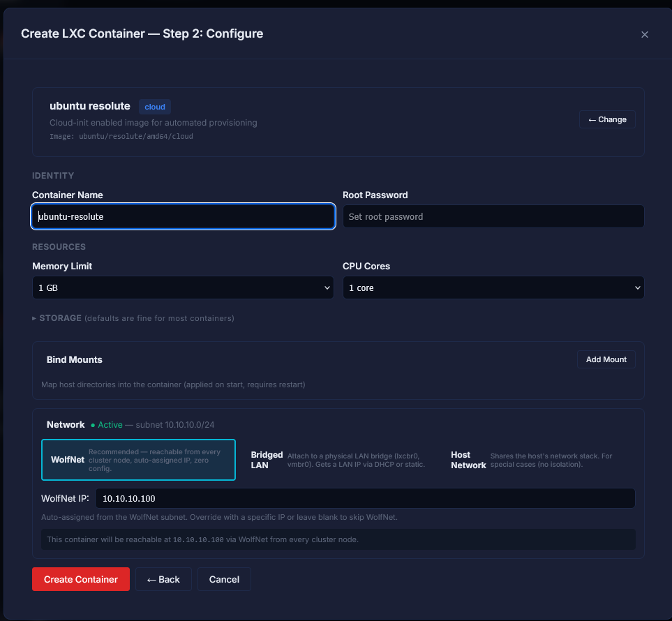This screenshot has height=621, width=672.
Task: Cancel container creation
Action: point(224,579)
